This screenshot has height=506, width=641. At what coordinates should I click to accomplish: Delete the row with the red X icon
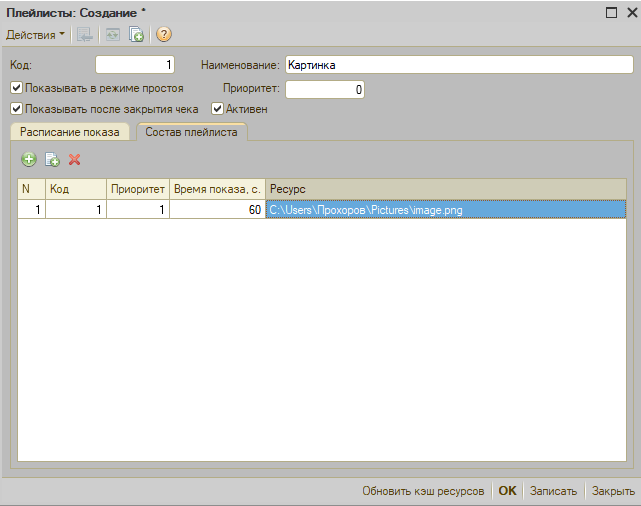tap(74, 159)
